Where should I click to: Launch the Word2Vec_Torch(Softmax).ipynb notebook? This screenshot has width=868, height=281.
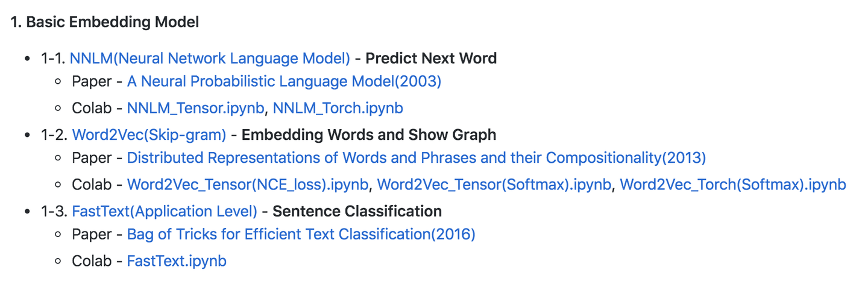732,185
